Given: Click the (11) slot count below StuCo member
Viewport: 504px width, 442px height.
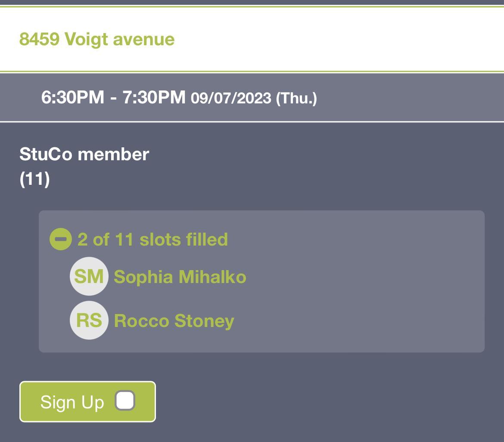Looking at the screenshot, I should [x=34, y=178].
